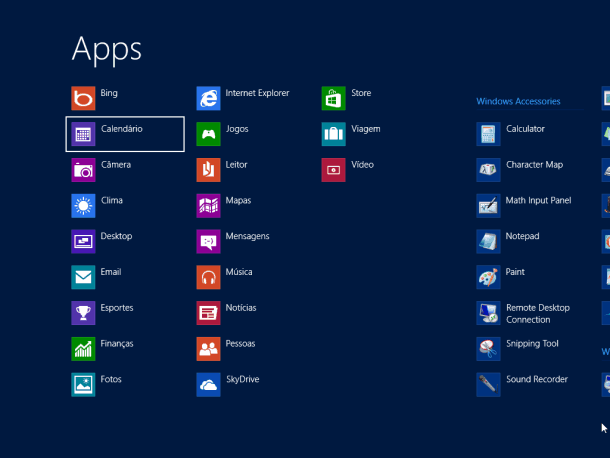Open the Fotos app icon

click(x=83, y=384)
